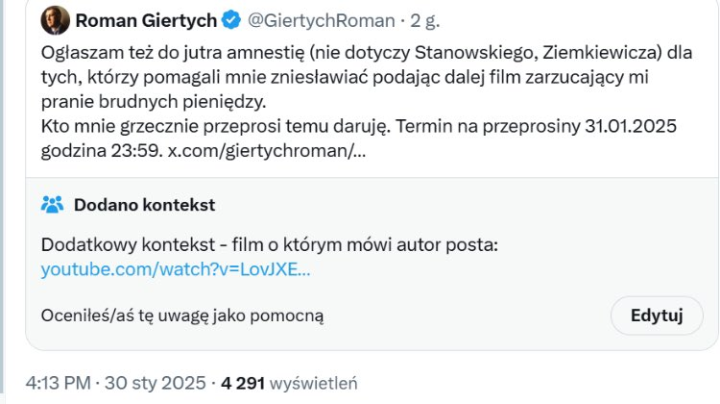Click Roman Giertych's profile avatar

[x=55, y=20]
